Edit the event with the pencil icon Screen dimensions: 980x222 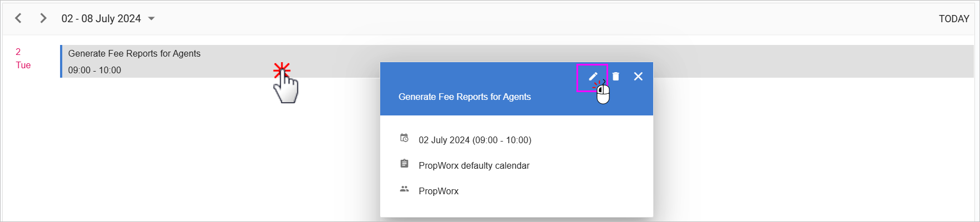593,77
